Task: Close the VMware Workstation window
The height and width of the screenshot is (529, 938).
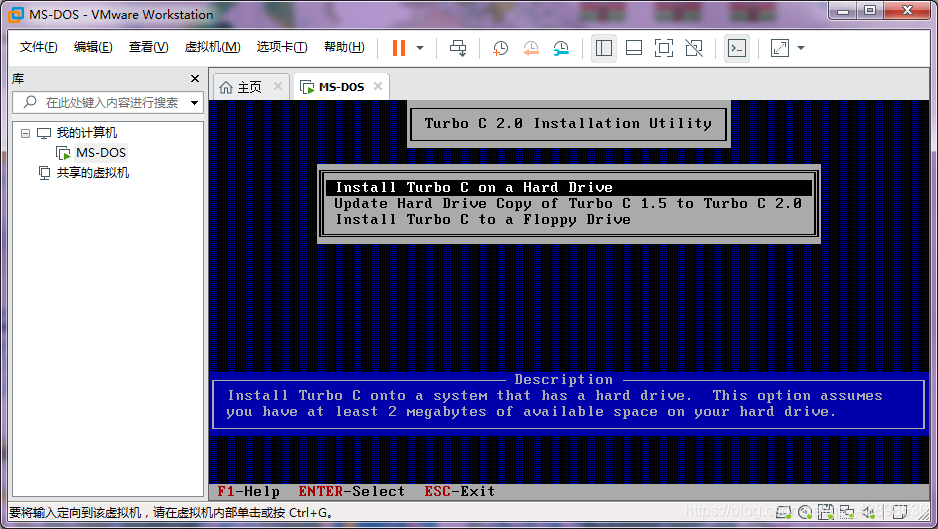Action: point(907,10)
